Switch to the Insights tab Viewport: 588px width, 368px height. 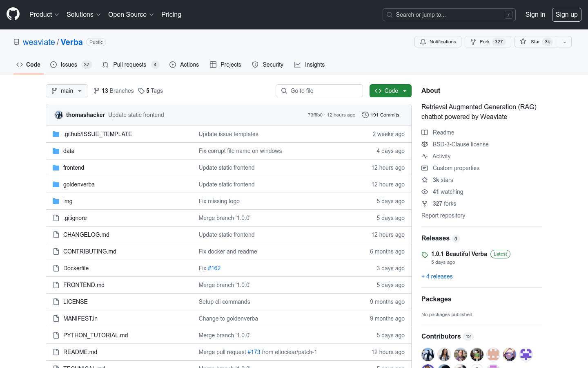[310, 65]
